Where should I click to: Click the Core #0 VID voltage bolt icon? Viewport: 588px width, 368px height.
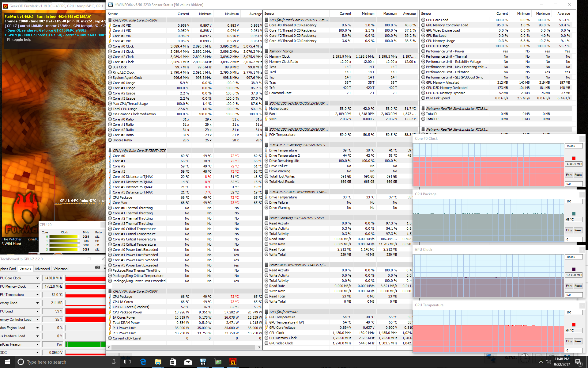(110, 25)
